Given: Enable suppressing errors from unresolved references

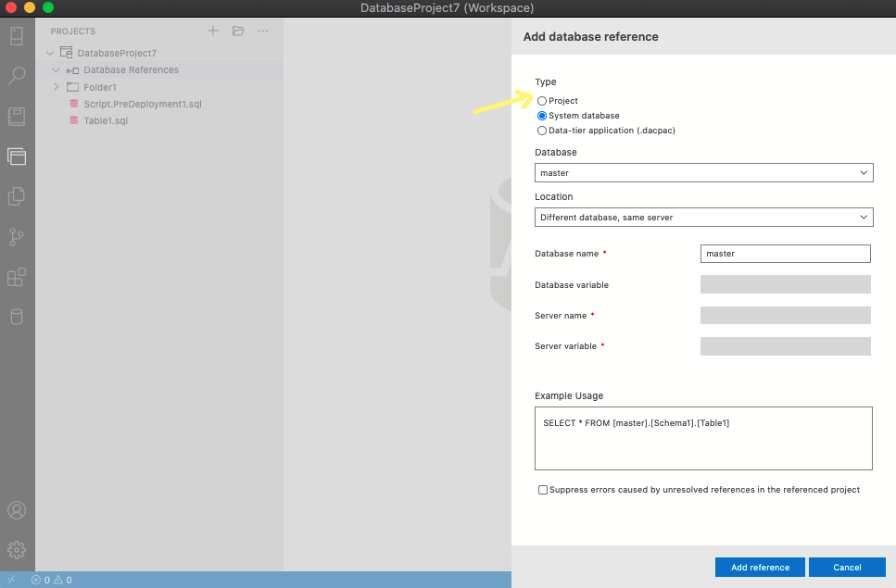Looking at the screenshot, I should [x=542, y=489].
